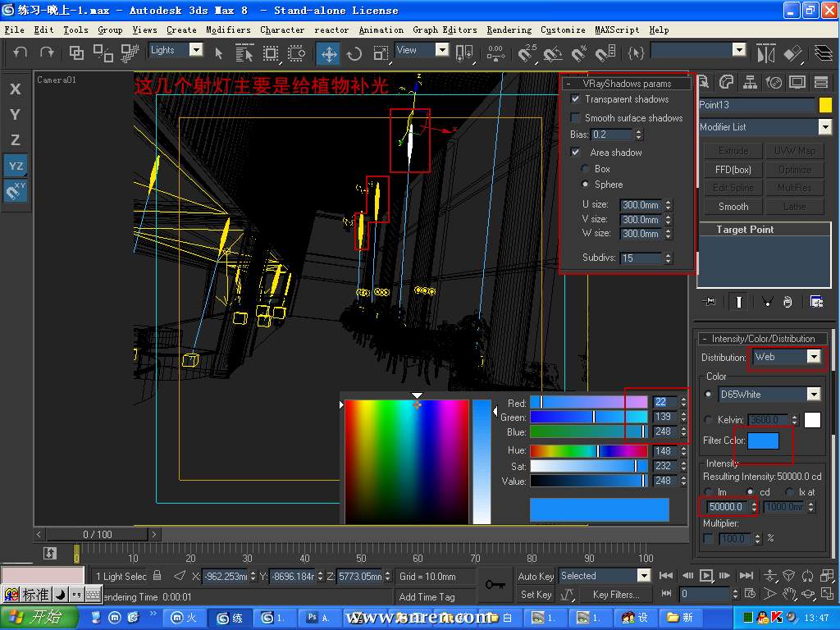Select the Box area shadow radio button

(585, 169)
